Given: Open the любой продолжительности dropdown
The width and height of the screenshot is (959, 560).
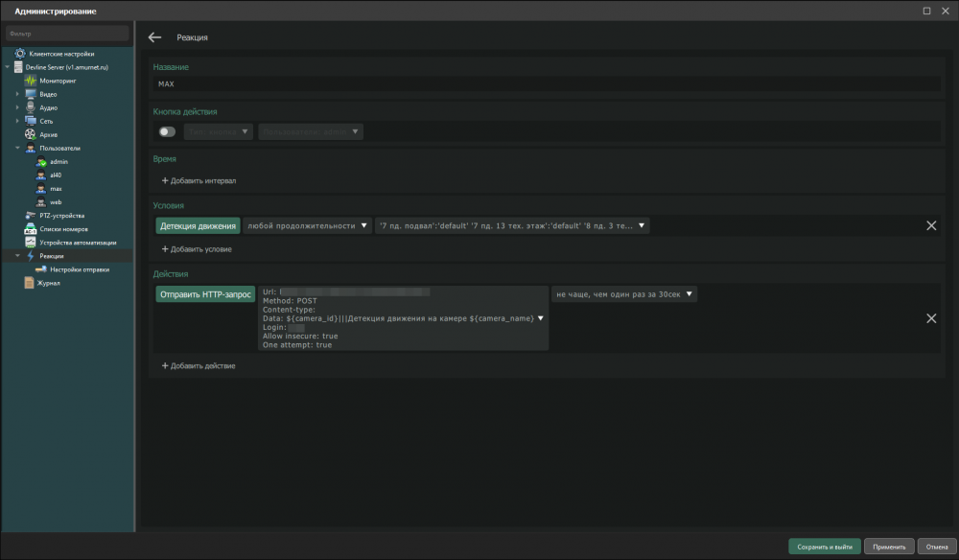Looking at the screenshot, I should tap(307, 226).
